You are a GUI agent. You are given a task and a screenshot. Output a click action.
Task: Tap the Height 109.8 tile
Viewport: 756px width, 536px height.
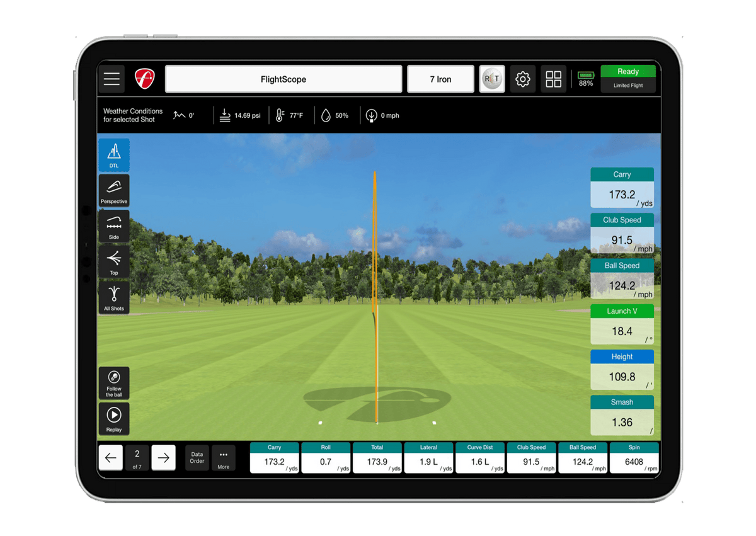(622, 370)
